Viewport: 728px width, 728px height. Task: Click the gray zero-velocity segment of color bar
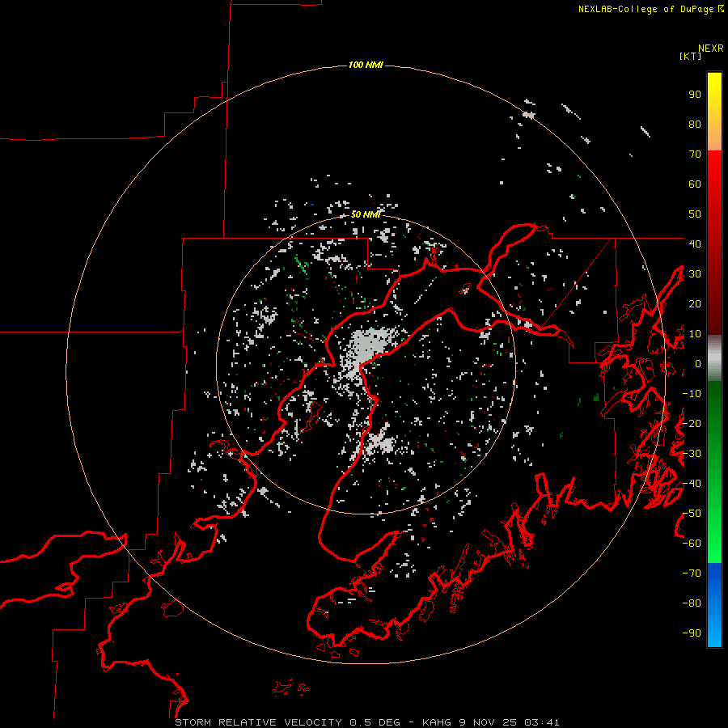click(x=714, y=358)
